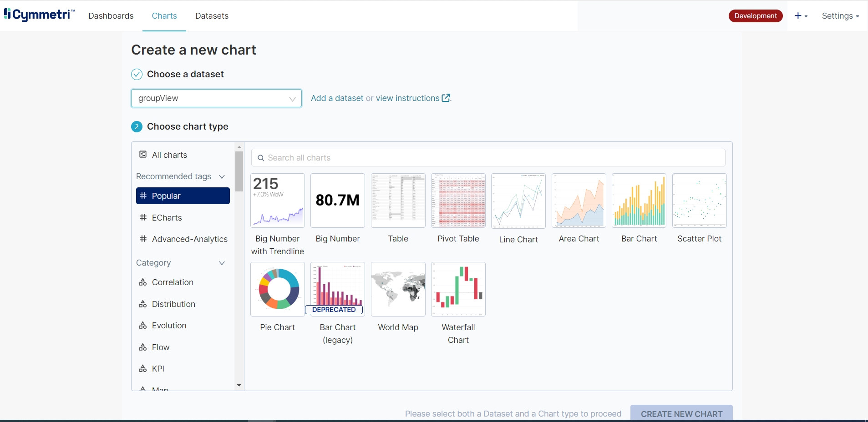
Task: Pick the World Map chart icon
Action: [x=398, y=289]
